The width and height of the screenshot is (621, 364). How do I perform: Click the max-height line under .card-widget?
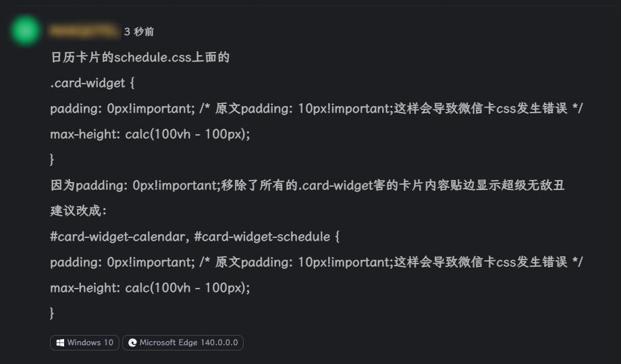[x=150, y=134]
